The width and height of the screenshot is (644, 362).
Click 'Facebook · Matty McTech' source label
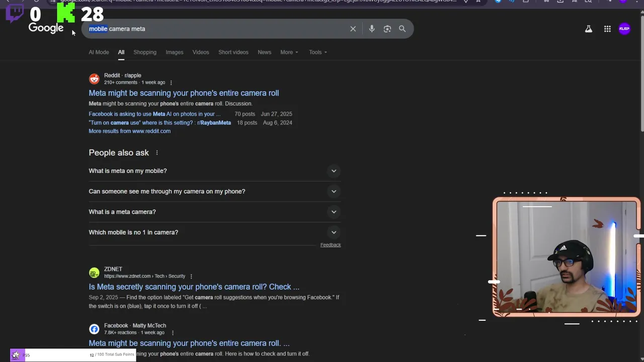coord(135,326)
